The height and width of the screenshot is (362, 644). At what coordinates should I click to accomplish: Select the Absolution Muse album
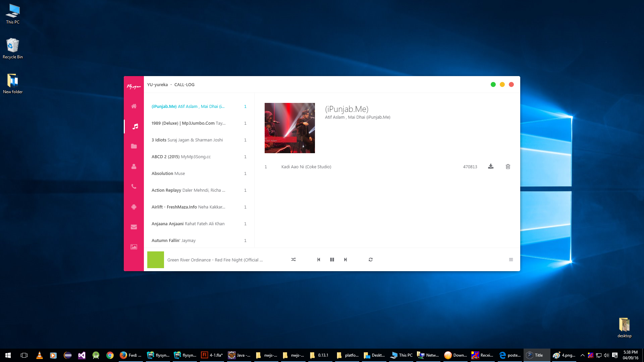pos(168,173)
